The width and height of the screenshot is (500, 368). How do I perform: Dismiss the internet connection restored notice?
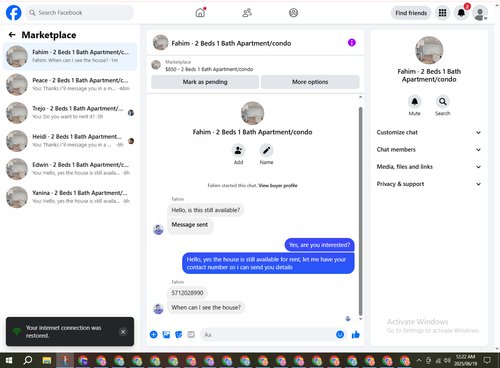(x=123, y=332)
